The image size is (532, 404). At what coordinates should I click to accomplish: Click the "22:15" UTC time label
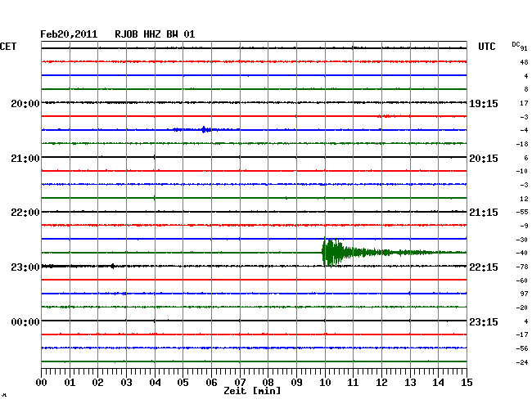point(484,267)
